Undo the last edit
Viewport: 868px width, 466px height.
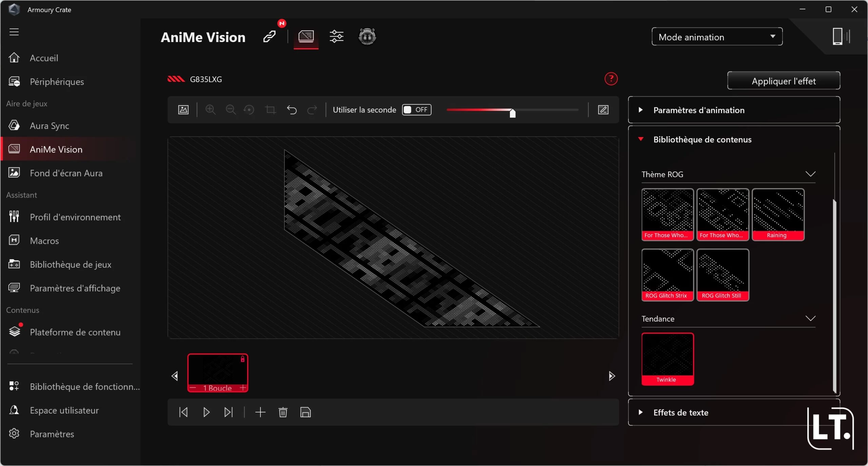(x=292, y=110)
